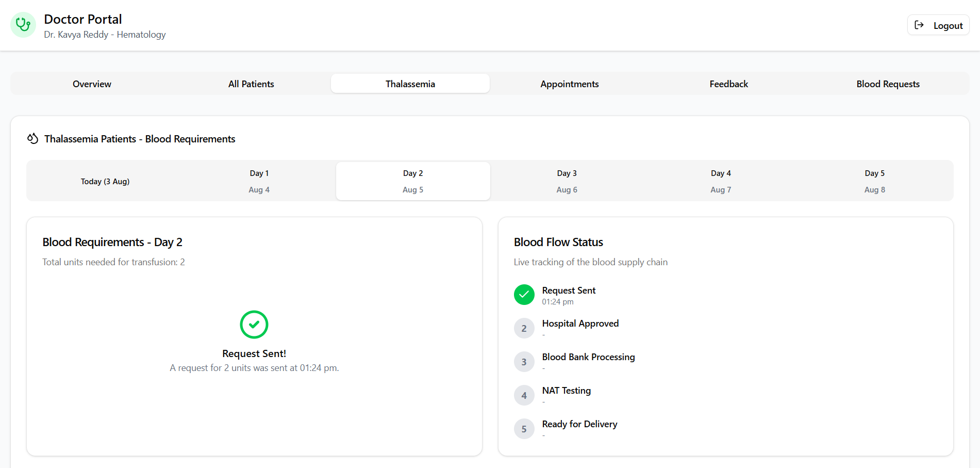
Task: Click the Hospital Approved step label
Action: coord(580,324)
